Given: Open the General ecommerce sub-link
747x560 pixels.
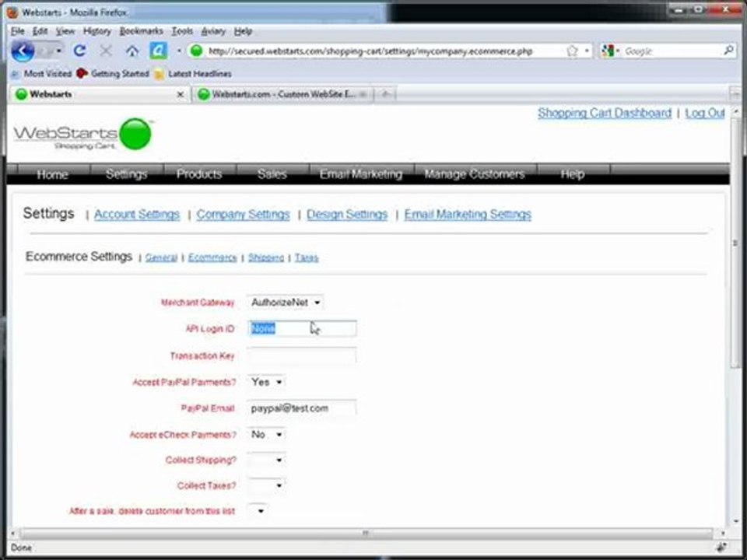Looking at the screenshot, I should (x=161, y=257).
